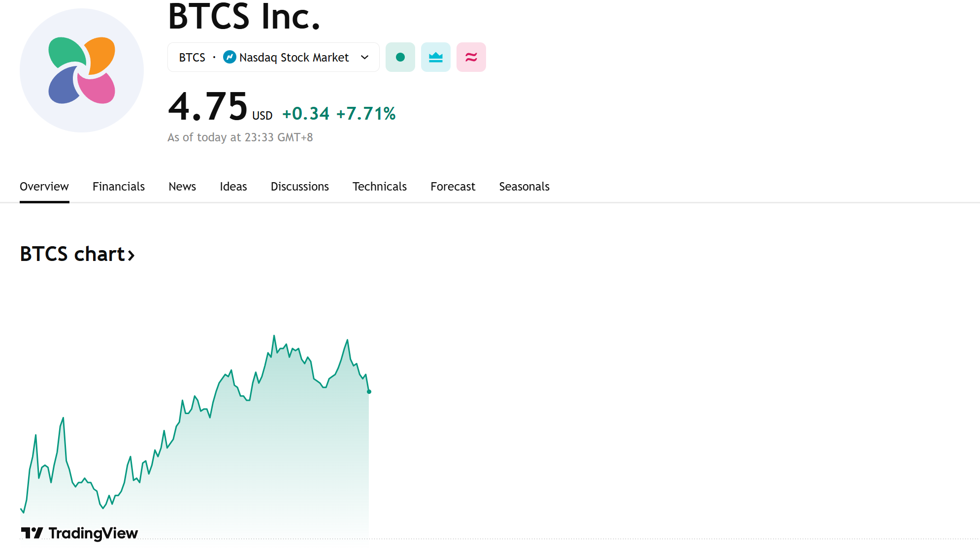Click the BTCS chart heading link
This screenshot has height=549, width=980.
pos(72,254)
